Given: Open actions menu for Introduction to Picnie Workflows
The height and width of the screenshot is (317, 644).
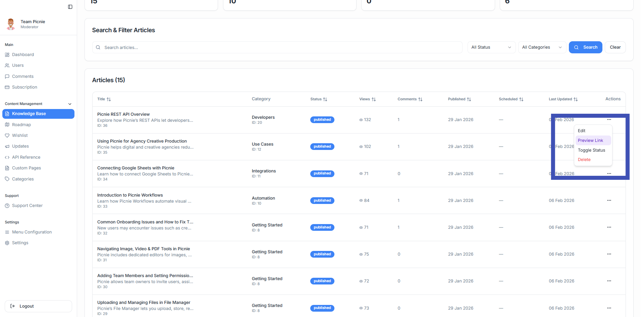Looking at the screenshot, I should pos(609,201).
